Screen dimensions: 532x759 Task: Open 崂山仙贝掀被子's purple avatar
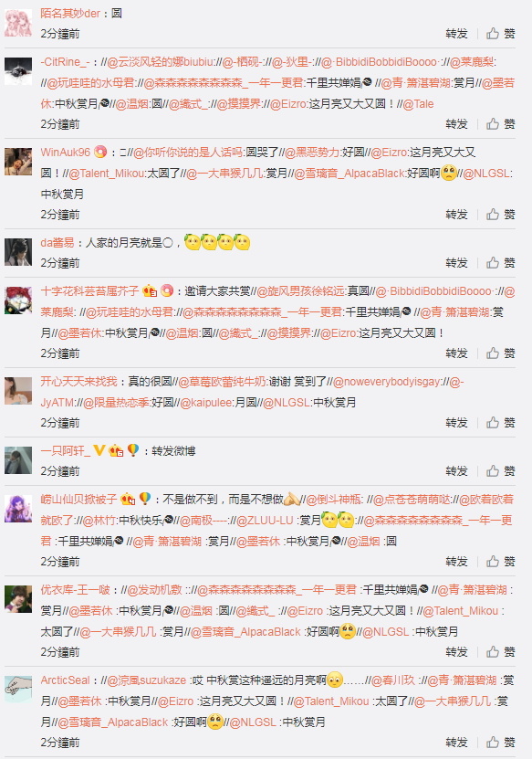coord(18,508)
